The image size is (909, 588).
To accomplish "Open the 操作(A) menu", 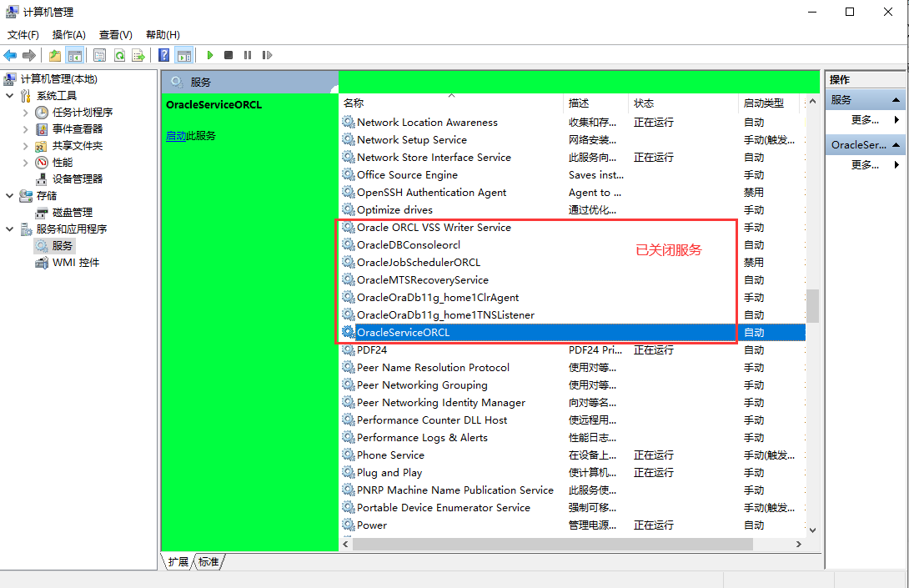I will coord(69,35).
